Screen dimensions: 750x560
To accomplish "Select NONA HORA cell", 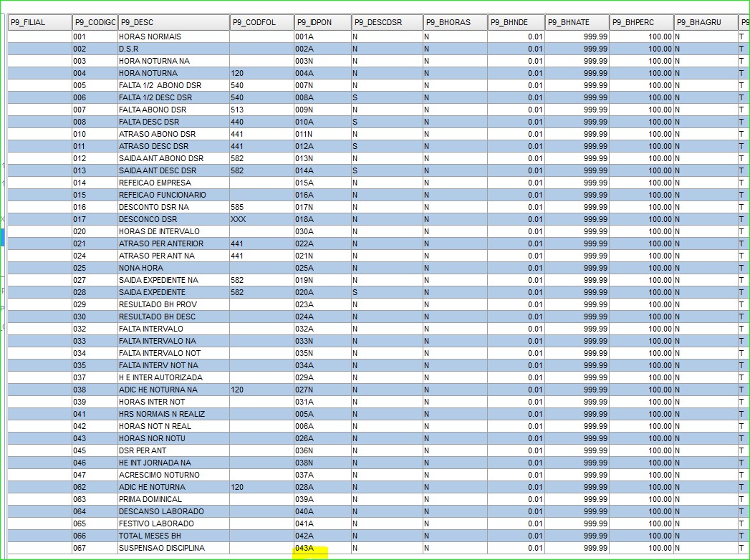I will [x=173, y=269].
